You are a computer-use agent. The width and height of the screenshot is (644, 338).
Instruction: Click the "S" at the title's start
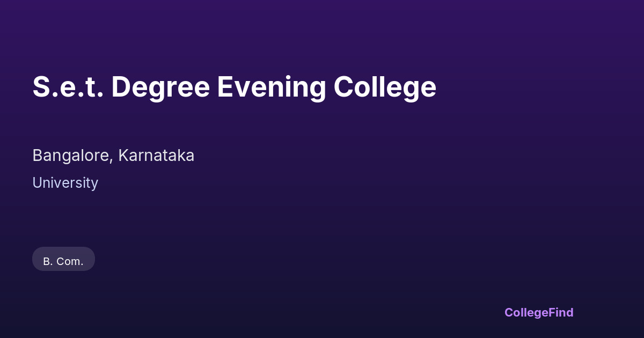(x=41, y=87)
